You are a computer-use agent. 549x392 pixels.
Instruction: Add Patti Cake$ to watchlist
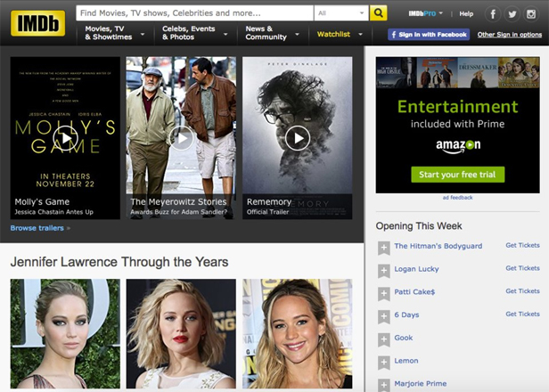tap(384, 294)
